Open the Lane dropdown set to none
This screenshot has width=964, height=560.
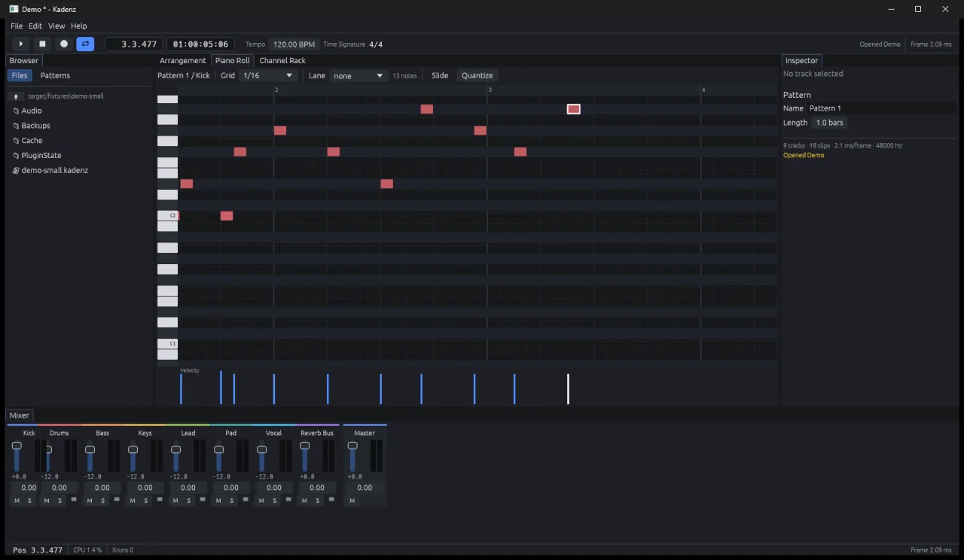358,75
